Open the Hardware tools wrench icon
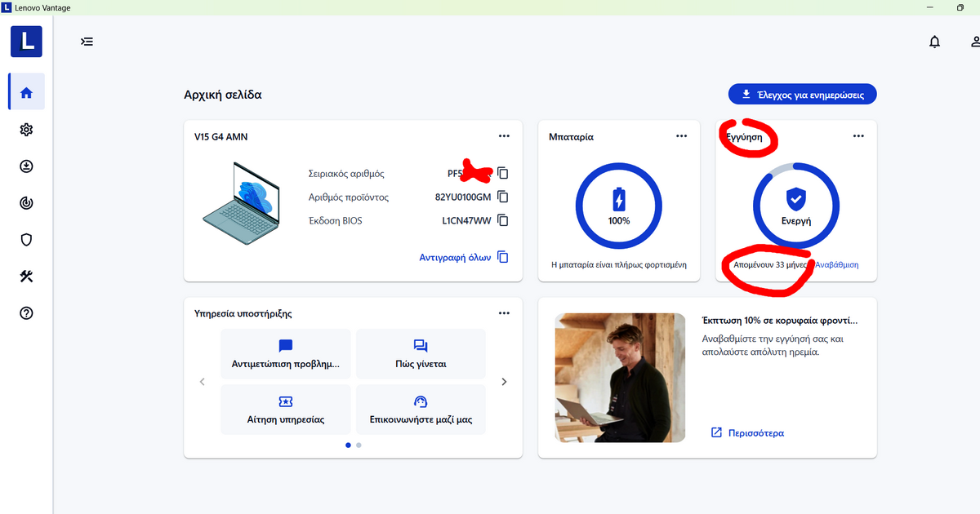The image size is (980, 514). (x=26, y=277)
